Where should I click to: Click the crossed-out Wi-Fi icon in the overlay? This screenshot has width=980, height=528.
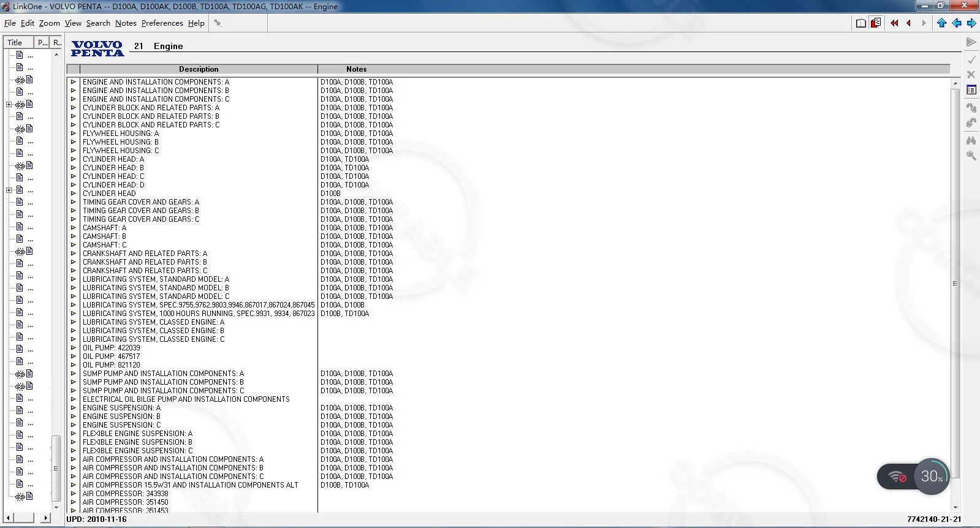898,477
